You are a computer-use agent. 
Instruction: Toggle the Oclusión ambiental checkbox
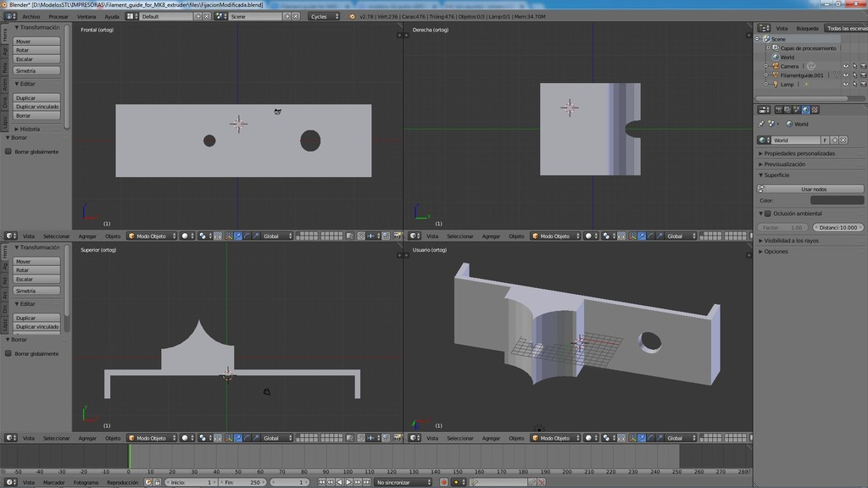click(768, 213)
